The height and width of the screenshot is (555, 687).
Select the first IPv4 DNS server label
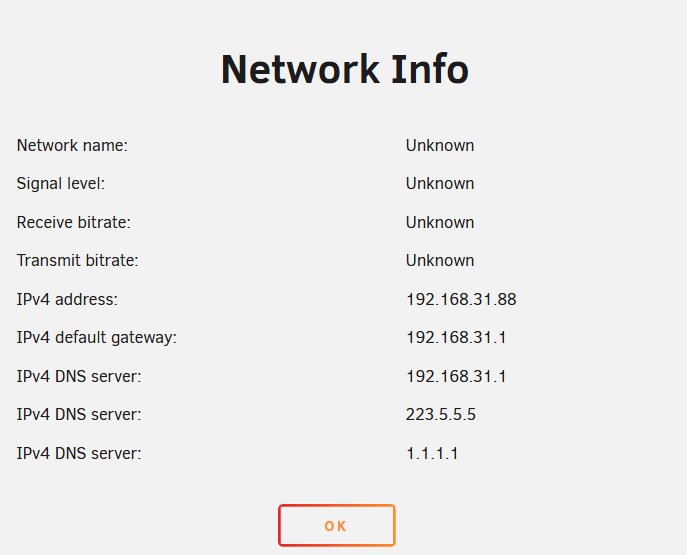(x=79, y=376)
